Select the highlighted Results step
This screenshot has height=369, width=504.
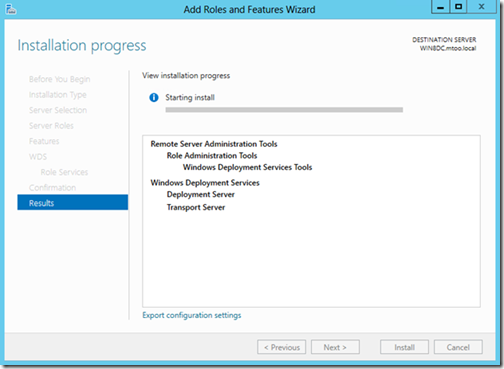pyautogui.click(x=73, y=203)
